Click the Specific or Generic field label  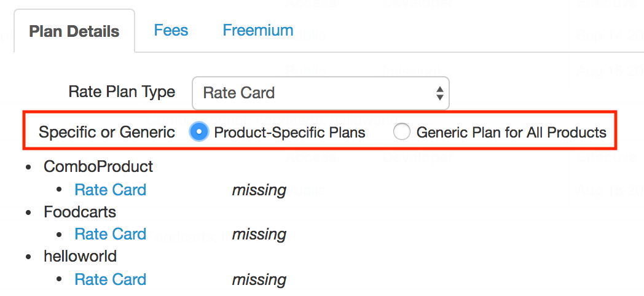click(x=107, y=133)
